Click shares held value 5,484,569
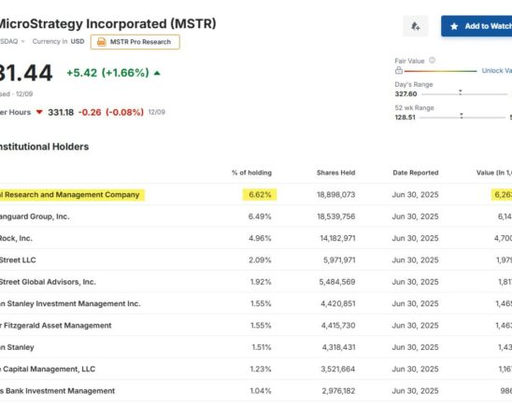Image resolution: width=512 pixels, height=420 pixels. click(x=337, y=282)
